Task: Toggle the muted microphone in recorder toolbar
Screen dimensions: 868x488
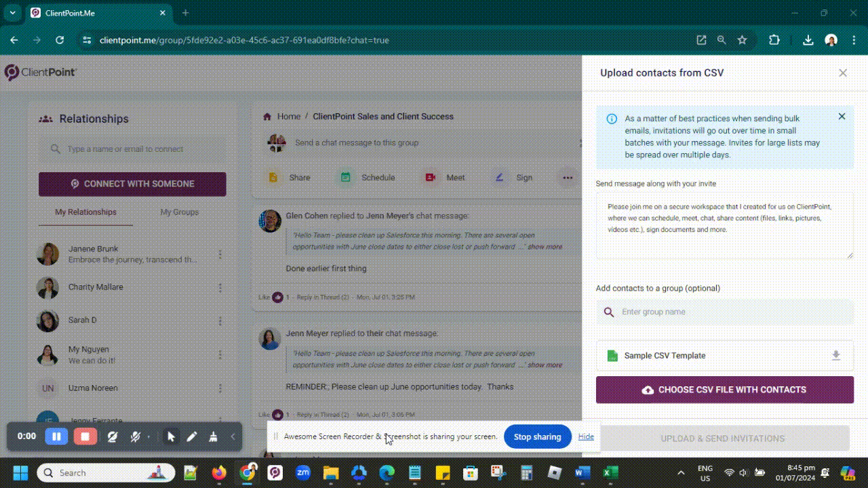Action: pyautogui.click(x=135, y=437)
